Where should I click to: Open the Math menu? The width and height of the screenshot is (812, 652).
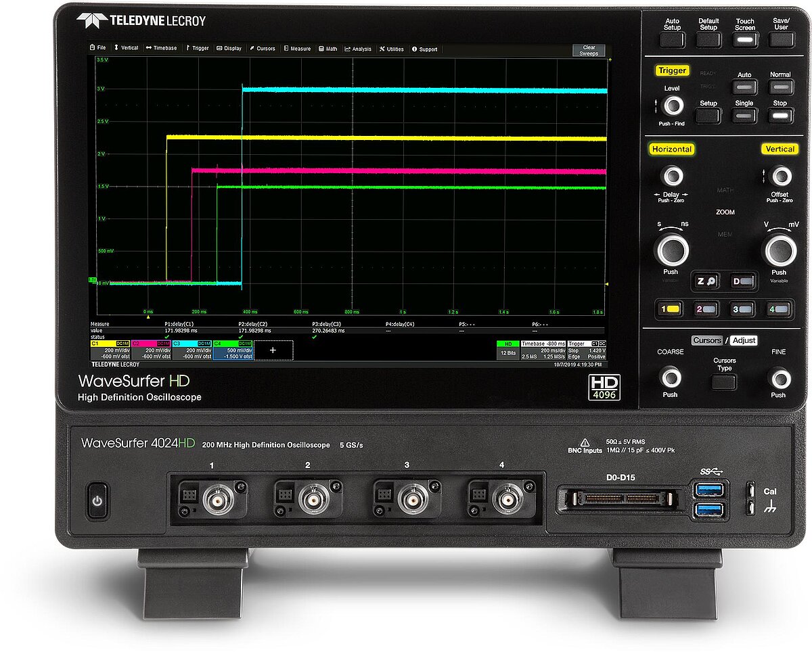pos(328,49)
